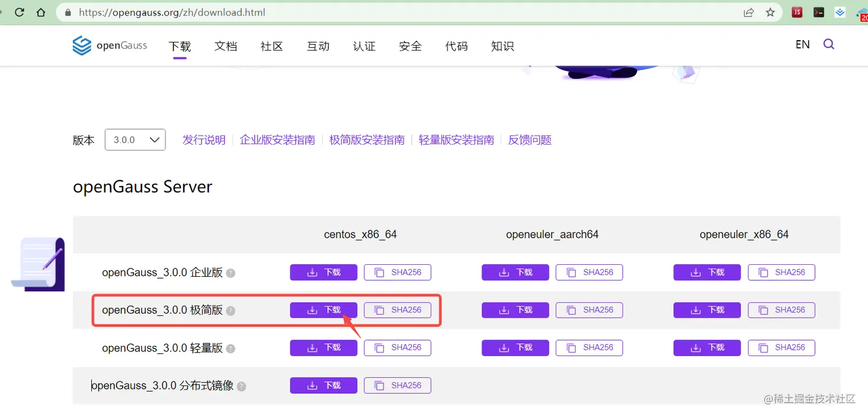
Task: Download 轻量版 for openeuler_aarch64
Action: [x=516, y=347]
